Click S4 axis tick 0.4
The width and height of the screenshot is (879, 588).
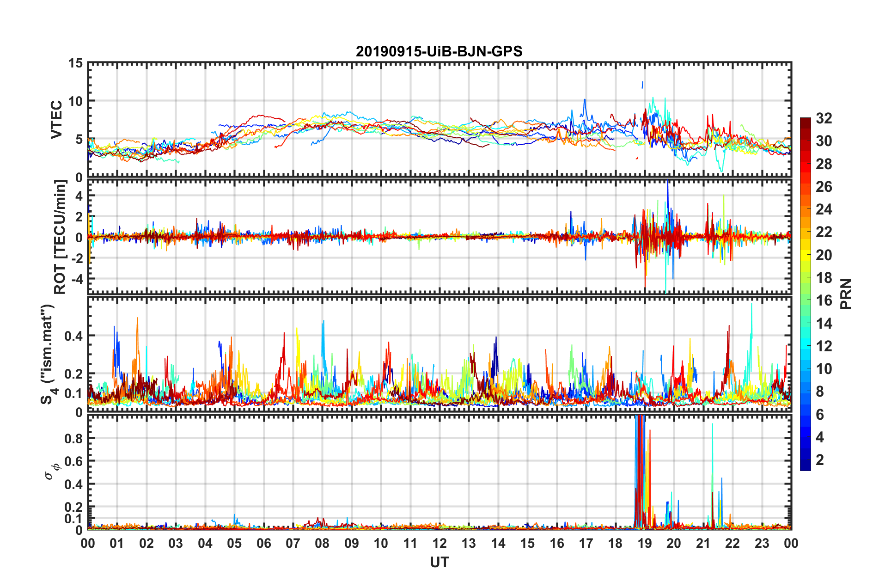(73, 336)
